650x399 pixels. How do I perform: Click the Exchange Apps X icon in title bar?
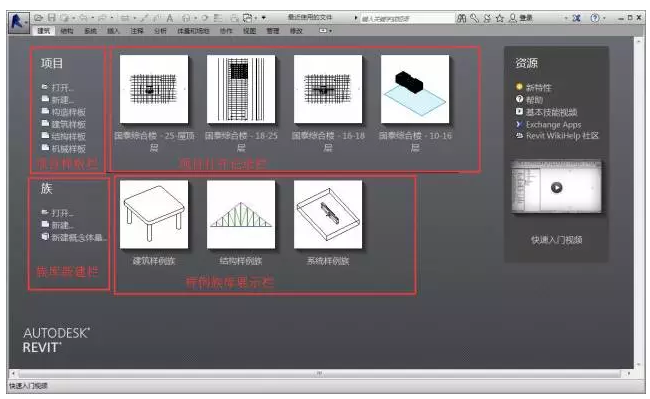tap(576, 18)
